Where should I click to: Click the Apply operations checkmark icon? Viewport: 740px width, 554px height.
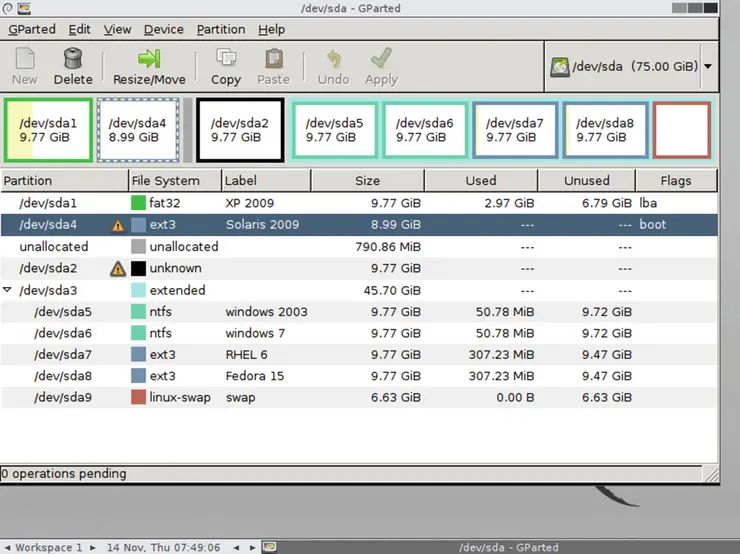tap(381, 59)
